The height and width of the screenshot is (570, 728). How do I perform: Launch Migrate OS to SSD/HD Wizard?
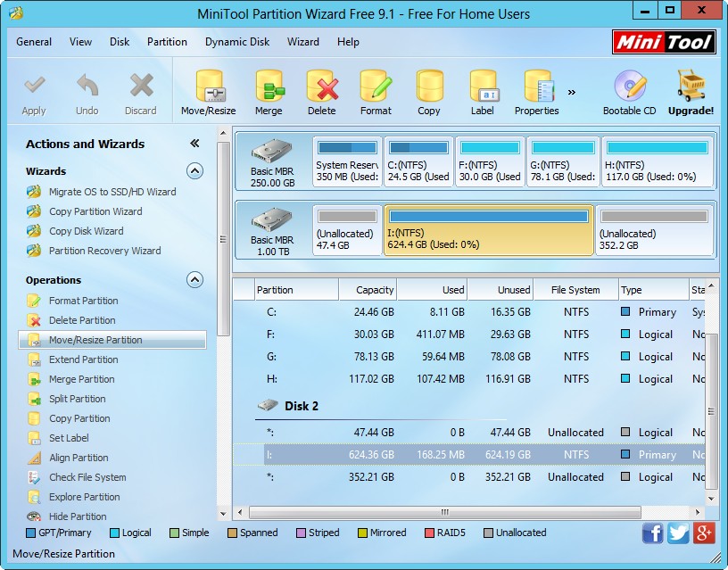[x=112, y=192]
